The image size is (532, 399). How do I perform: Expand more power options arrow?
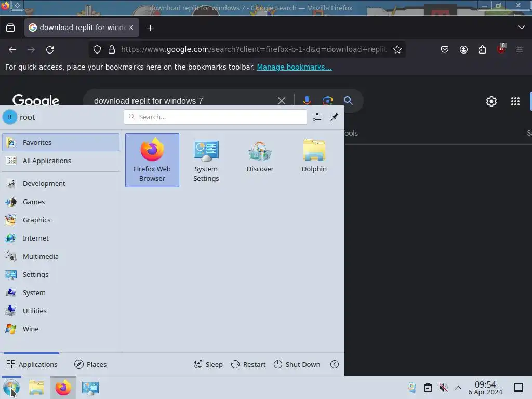tap(335, 364)
